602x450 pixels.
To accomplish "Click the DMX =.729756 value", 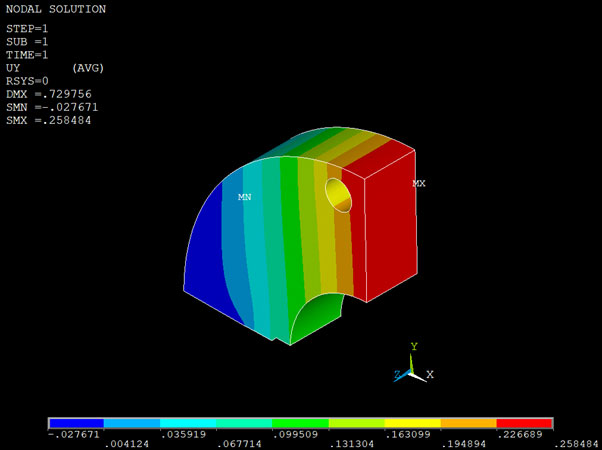I will [49, 94].
